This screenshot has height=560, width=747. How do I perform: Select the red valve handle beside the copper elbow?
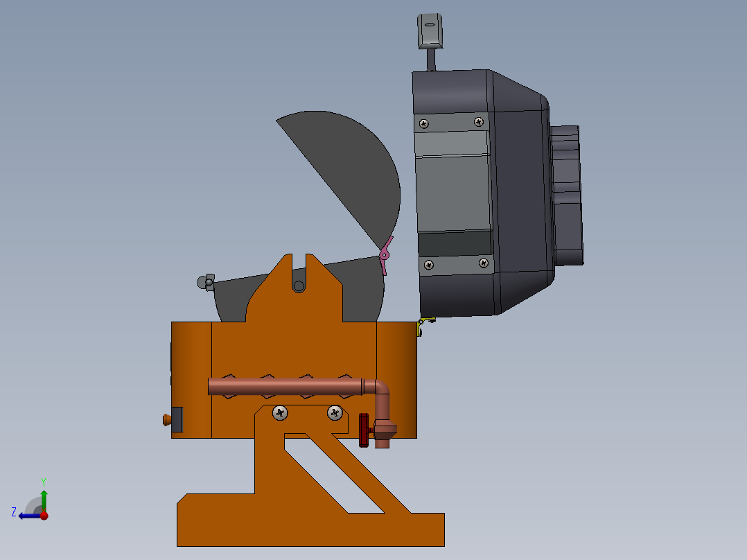point(364,430)
